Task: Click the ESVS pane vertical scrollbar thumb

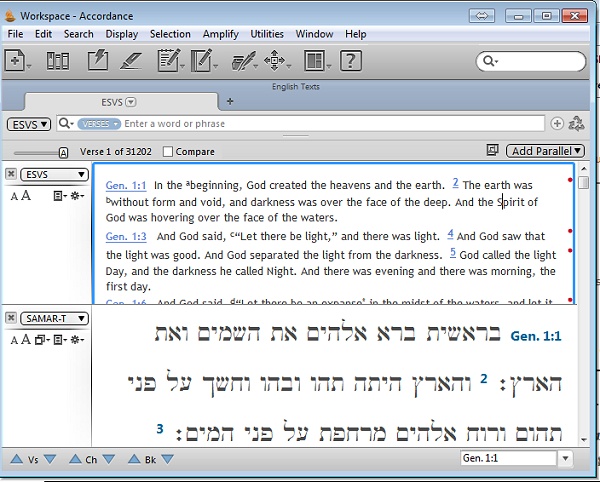Action: point(584,182)
